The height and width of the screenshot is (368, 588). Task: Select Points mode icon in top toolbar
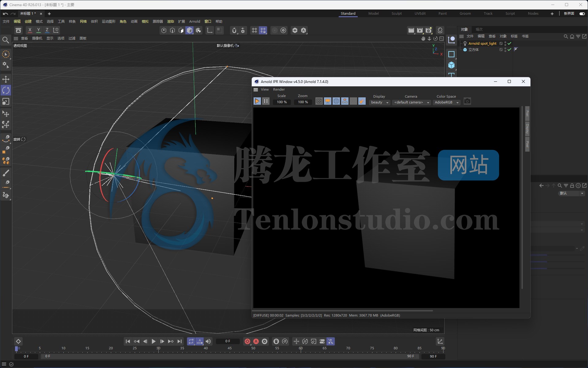click(164, 30)
